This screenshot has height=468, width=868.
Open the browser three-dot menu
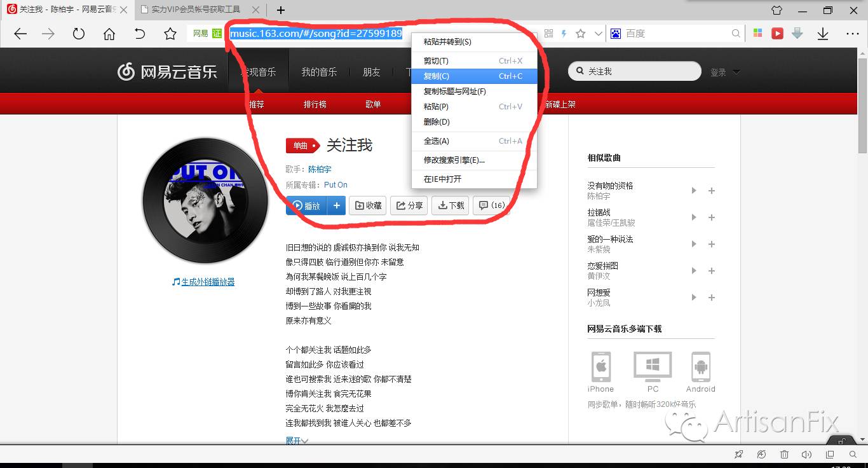pyautogui.click(x=853, y=34)
